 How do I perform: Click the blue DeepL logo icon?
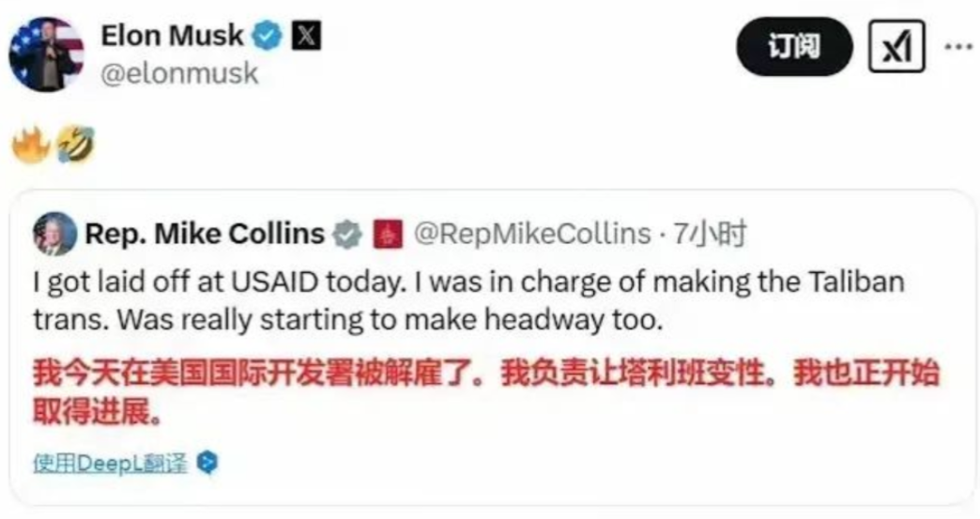pyautogui.click(x=207, y=463)
